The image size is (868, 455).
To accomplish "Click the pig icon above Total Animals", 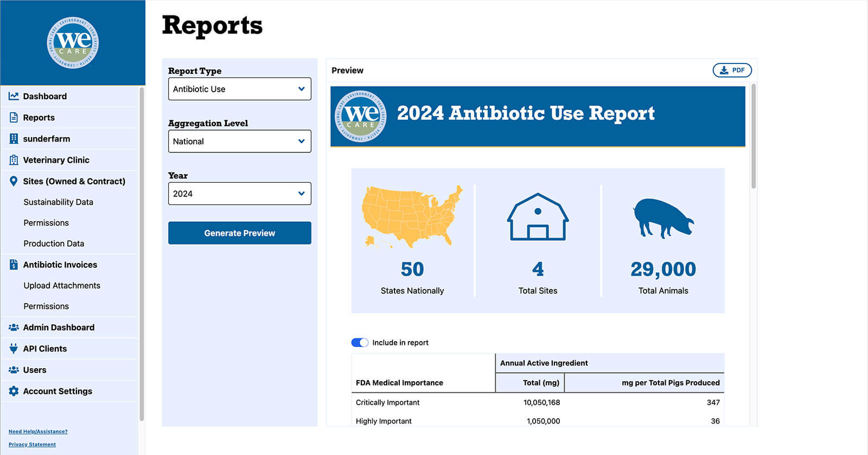I will (663, 218).
